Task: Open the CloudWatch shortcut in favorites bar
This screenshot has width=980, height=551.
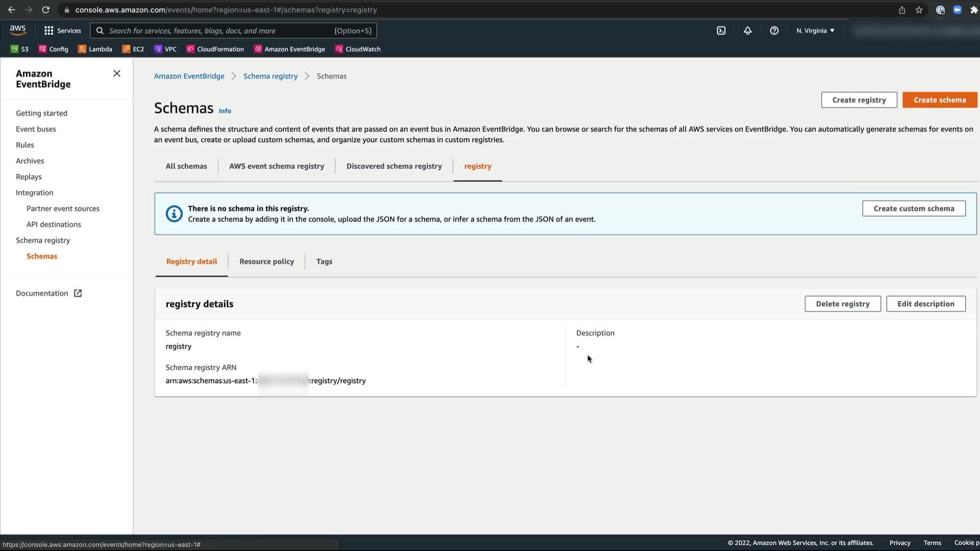Action: [x=358, y=49]
